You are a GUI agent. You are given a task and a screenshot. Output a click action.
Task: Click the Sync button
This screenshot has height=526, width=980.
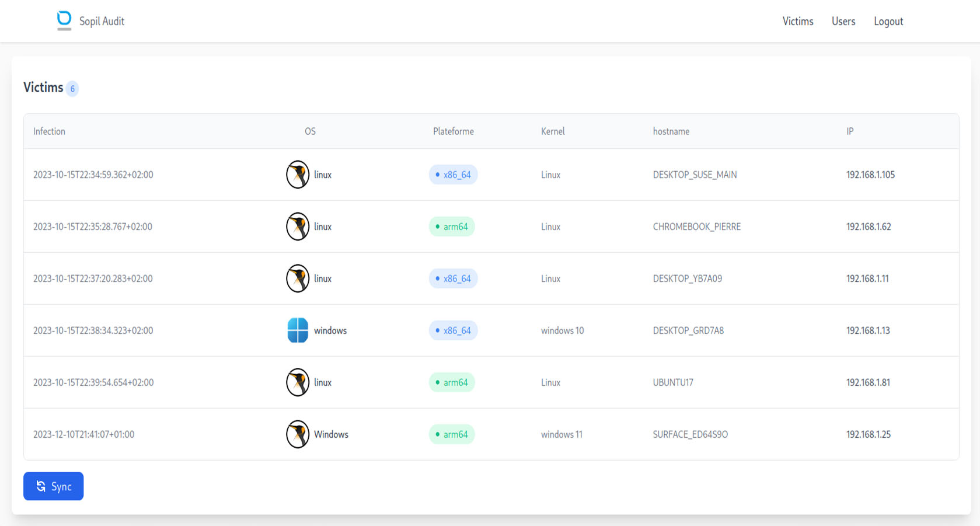point(54,486)
